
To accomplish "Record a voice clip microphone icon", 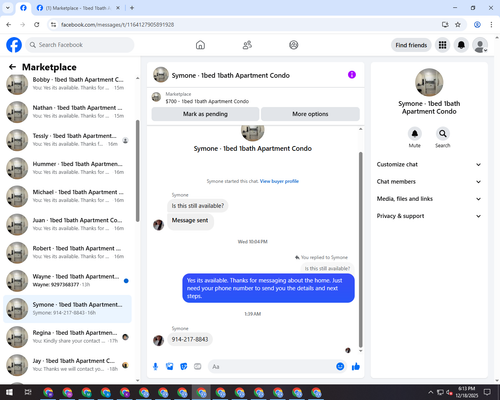I will tap(155, 367).
